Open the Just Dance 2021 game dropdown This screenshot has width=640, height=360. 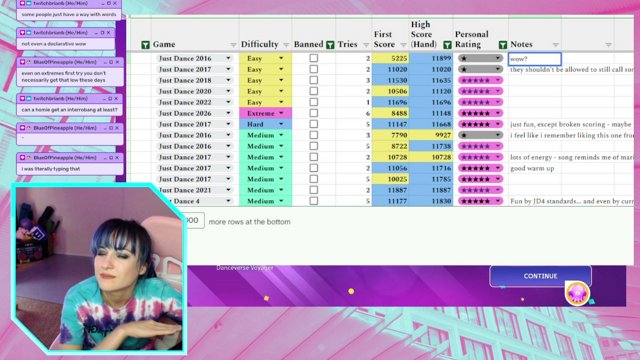click(x=228, y=190)
